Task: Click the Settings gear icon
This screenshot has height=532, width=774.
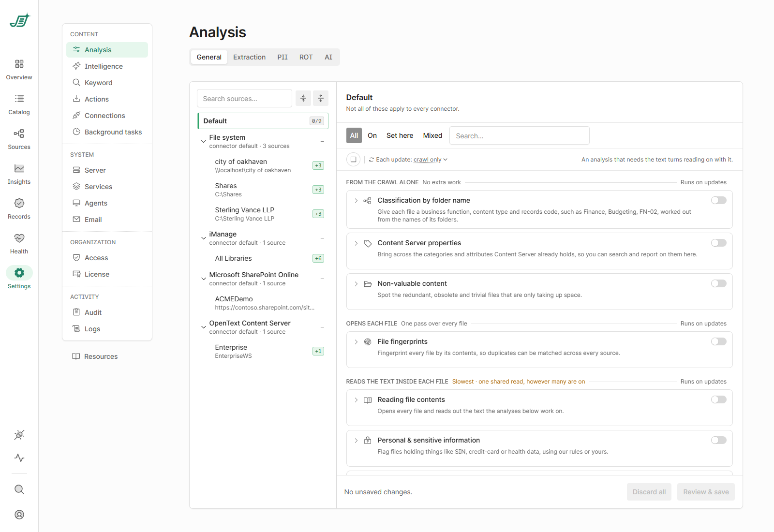Action: (x=19, y=273)
